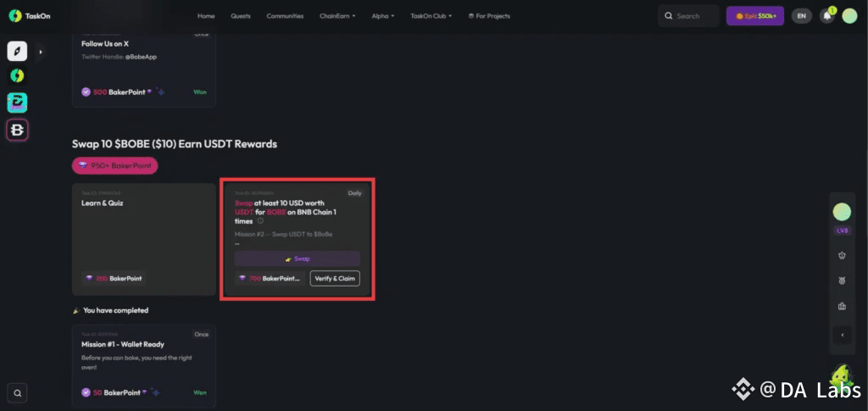
Task: Expand the TaskOn Club dropdown menu
Action: tap(431, 16)
